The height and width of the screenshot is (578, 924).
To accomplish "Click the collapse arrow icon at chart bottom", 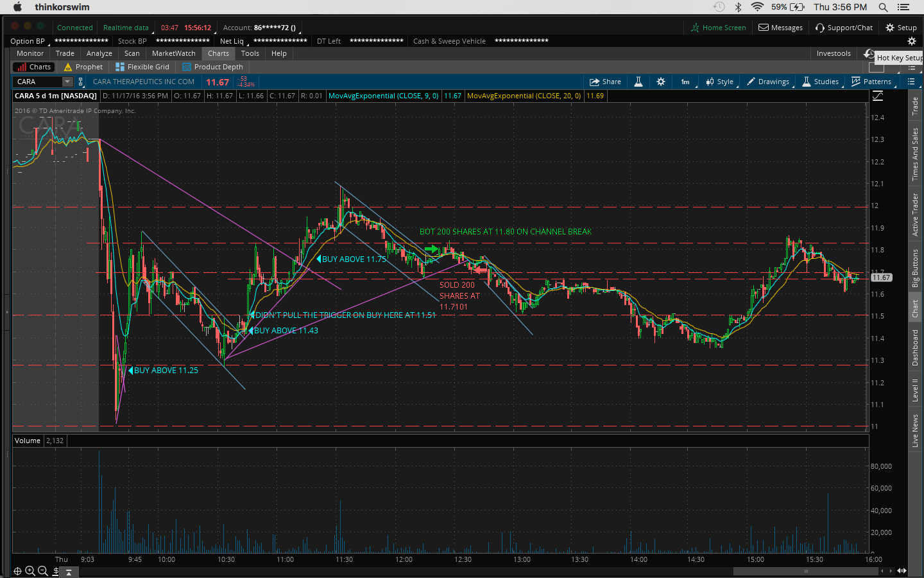I will [x=69, y=572].
